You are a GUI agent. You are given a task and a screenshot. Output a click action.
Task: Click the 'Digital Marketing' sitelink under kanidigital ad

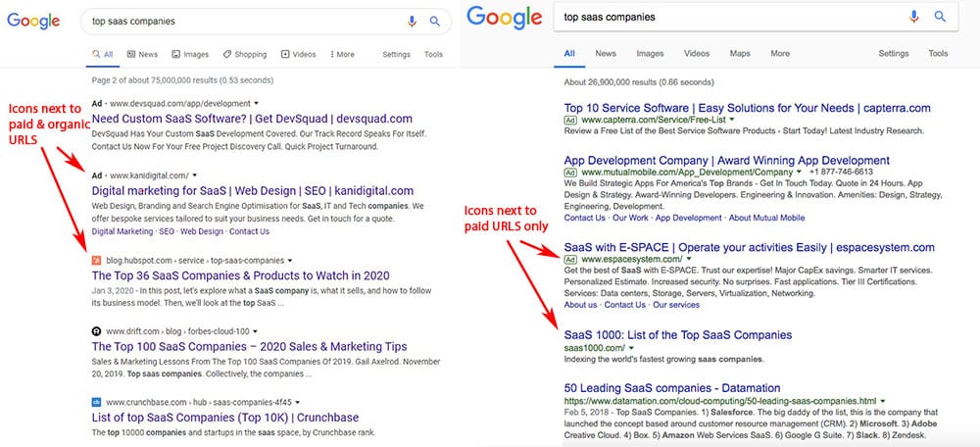click(x=122, y=231)
